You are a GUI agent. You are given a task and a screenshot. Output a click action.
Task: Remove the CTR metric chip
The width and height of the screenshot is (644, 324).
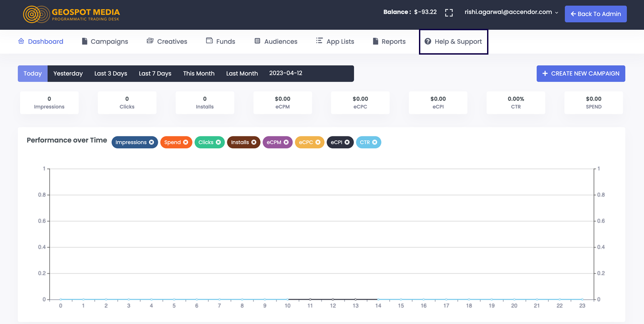375,143
